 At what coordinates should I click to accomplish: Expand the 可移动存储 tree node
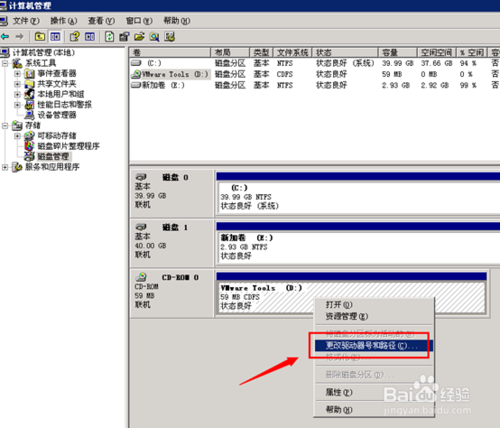(17, 136)
